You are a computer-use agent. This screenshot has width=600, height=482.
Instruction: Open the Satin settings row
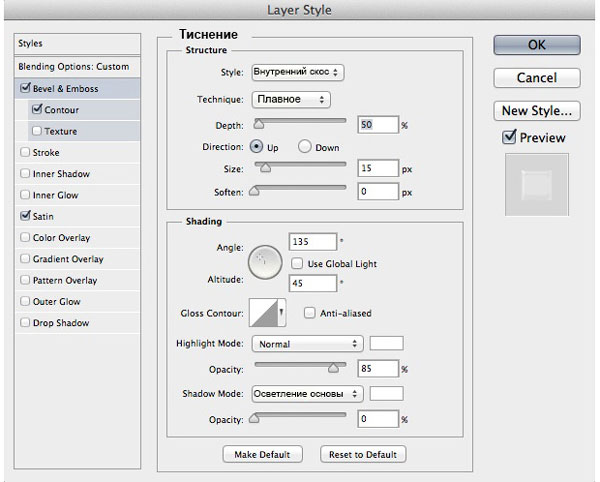(77, 216)
